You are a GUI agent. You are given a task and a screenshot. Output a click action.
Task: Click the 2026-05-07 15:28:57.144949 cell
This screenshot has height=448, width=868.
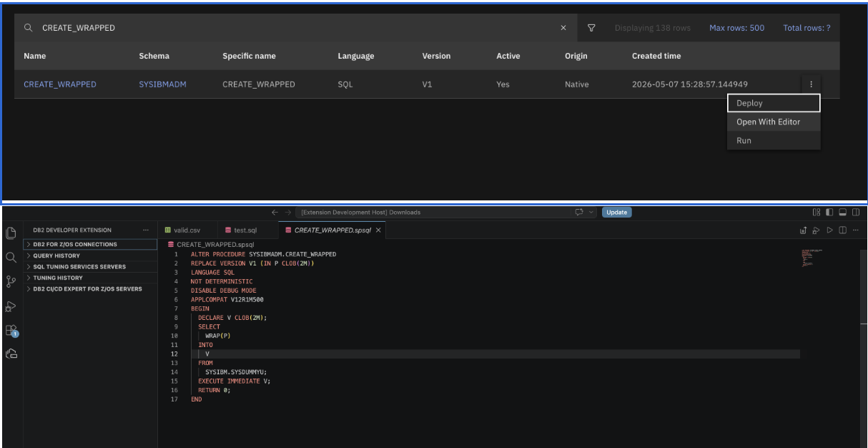pyautogui.click(x=690, y=84)
